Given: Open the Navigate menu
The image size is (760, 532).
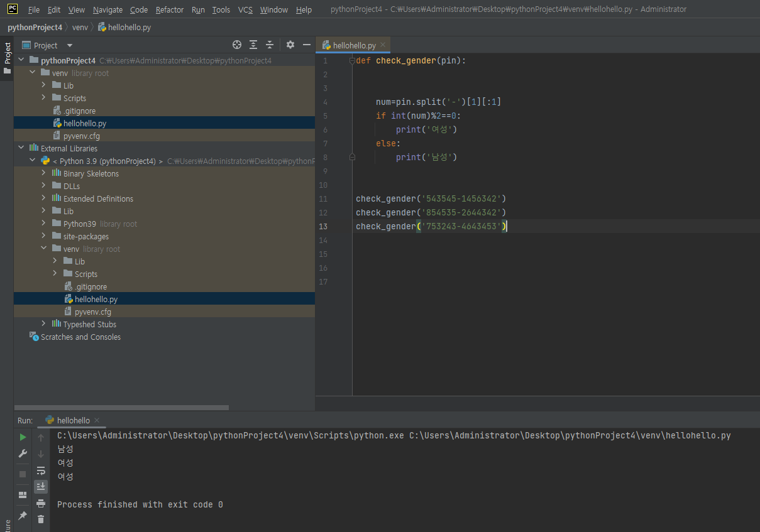Looking at the screenshot, I should pyautogui.click(x=107, y=9).
